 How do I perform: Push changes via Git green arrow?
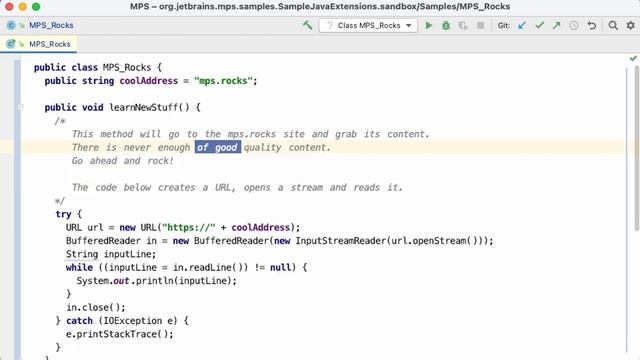click(x=556, y=25)
